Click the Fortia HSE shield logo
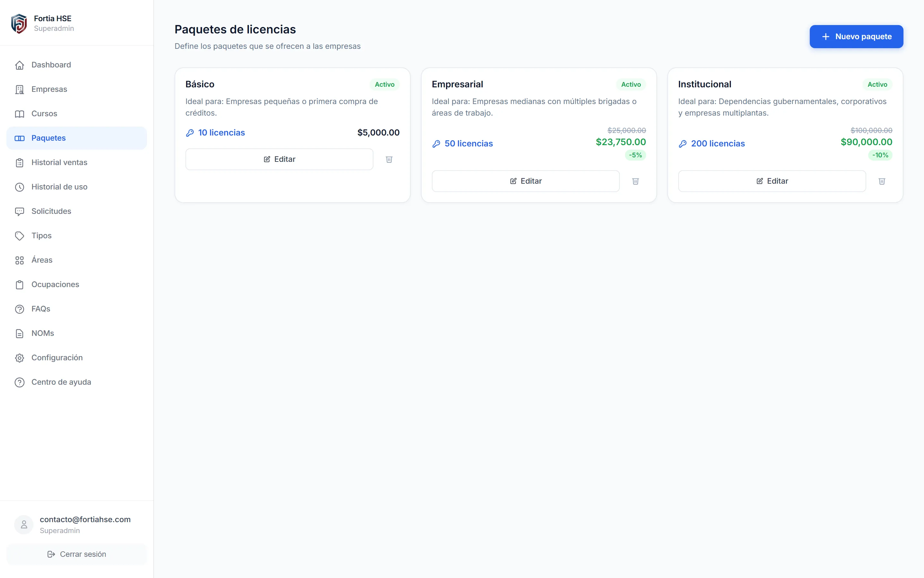The width and height of the screenshot is (924, 578). [19, 23]
